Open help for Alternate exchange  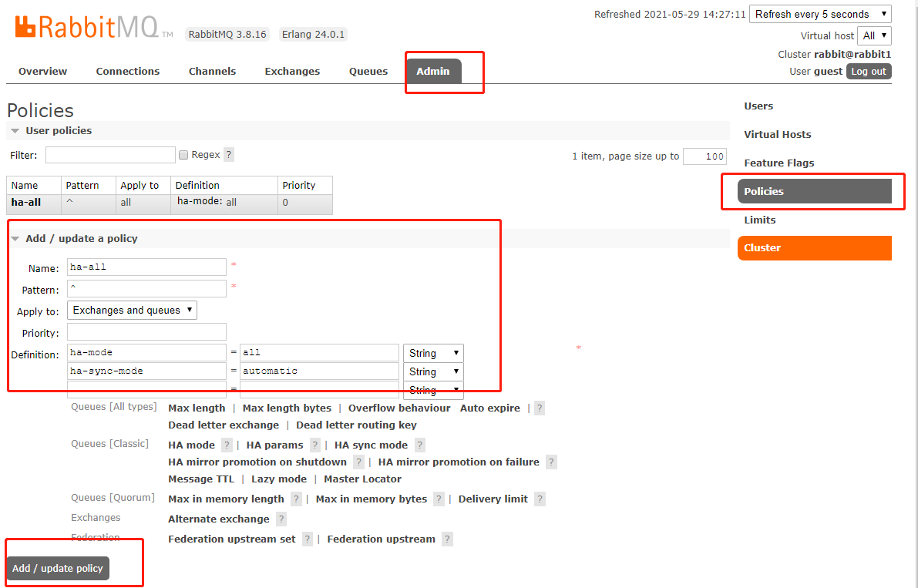click(x=281, y=519)
